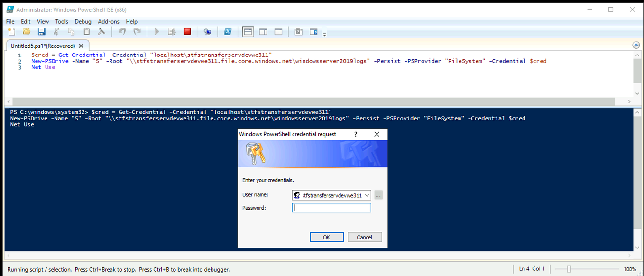Toggle Show Script Pane Right layout
This screenshot has width=644, height=276.
coord(263,31)
